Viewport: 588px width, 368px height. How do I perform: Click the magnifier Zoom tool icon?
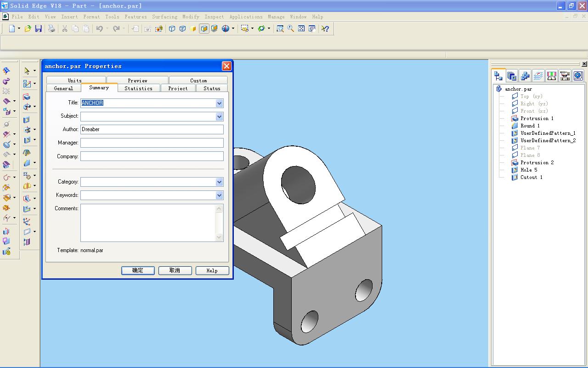click(291, 29)
